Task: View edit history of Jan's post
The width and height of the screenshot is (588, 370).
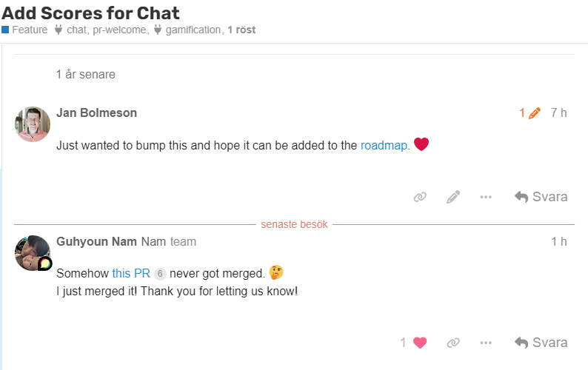Action: [529, 113]
